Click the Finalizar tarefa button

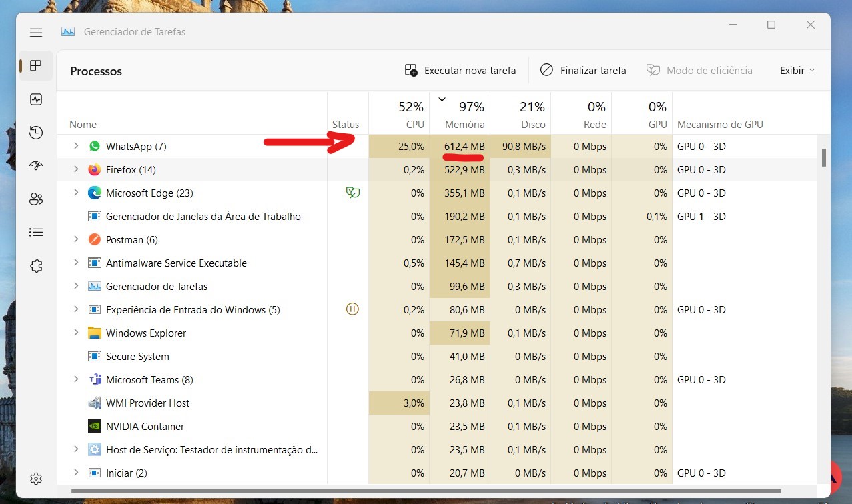(x=583, y=69)
